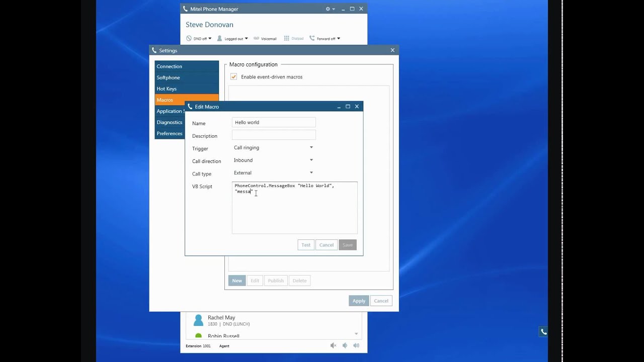Select the Rachel May contact avatar

(x=198, y=320)
